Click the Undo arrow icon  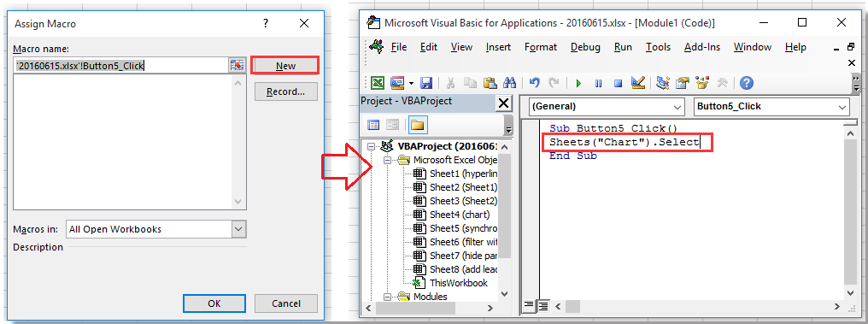click(x=534, y=83)
